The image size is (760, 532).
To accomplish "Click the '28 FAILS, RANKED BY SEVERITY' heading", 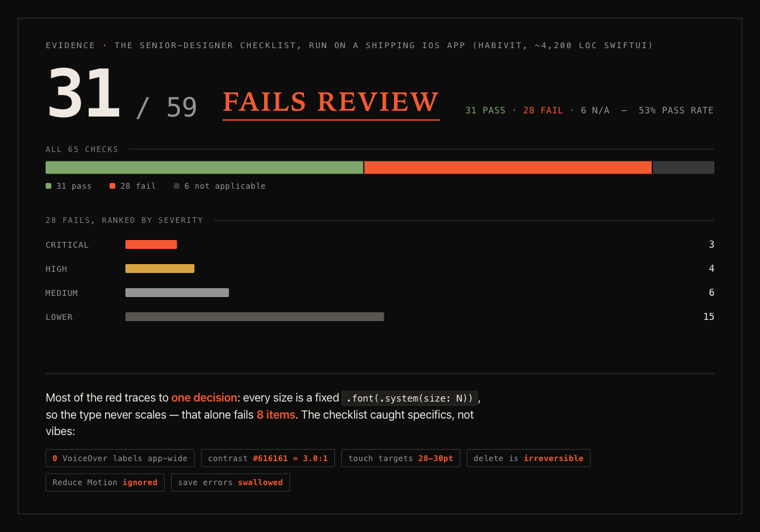I will [x=124, y=220].
